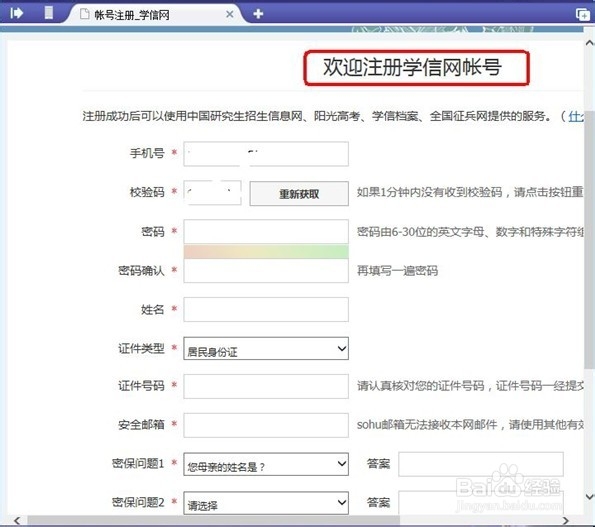This screenshot has width=595, height=527.
Task: Click the bookmark page icon in tab bar
Action: [49, 13]
